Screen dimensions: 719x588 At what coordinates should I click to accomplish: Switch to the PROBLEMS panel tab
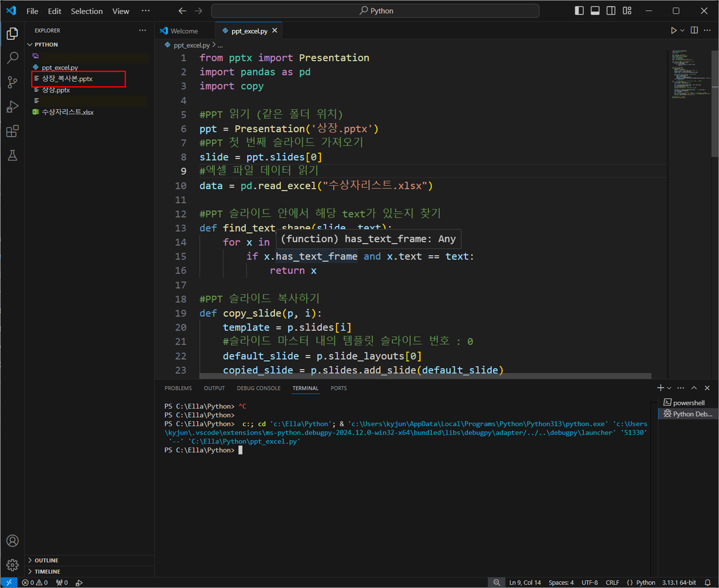click(178, 388)
